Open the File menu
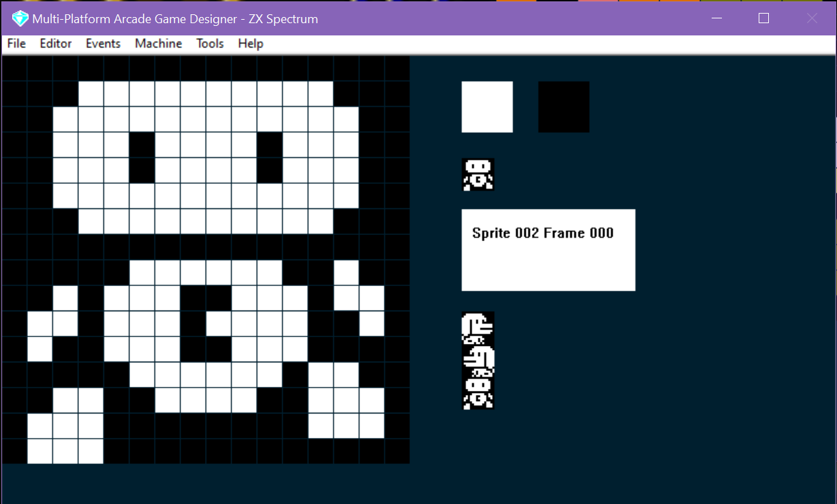 pyautogui.click(x=16, y=44)
